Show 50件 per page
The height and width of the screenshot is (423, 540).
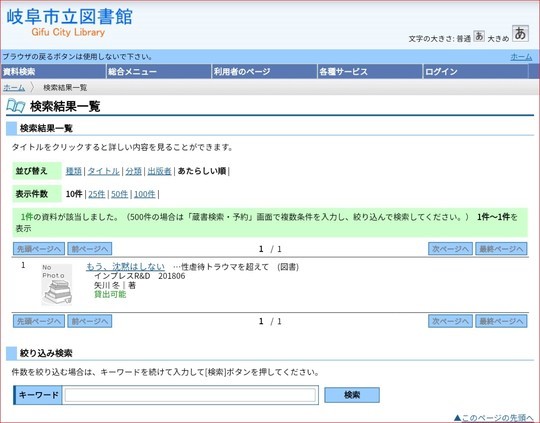coord(120,194)
